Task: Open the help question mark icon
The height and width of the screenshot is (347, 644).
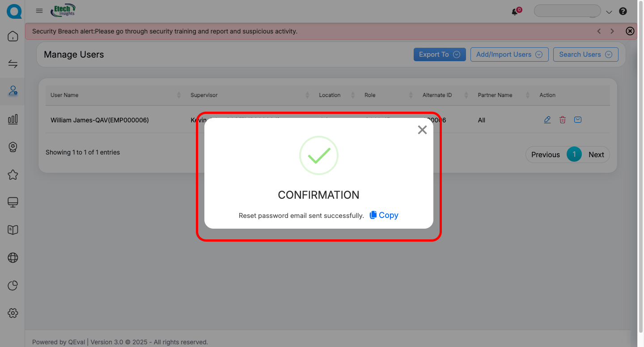Action: tap(623, 12)
